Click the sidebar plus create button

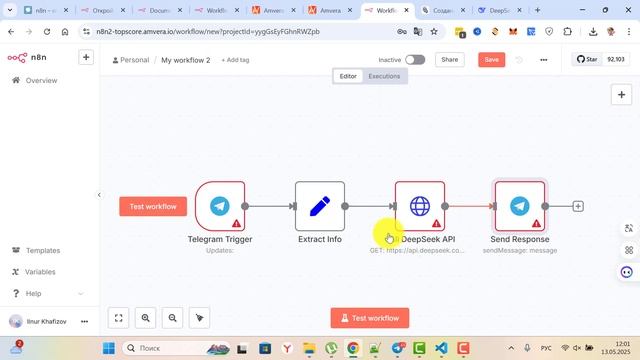point(86,58)
